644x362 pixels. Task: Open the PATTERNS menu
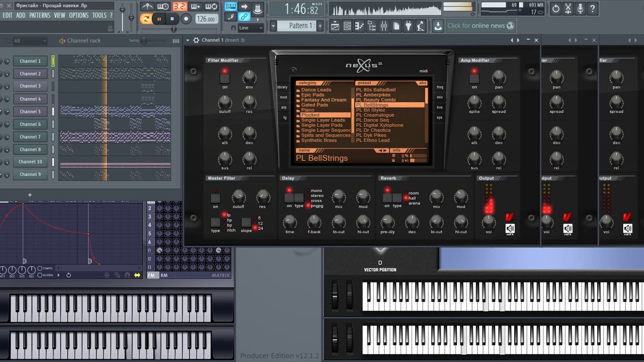pyautogui.click(x=40, y=15)
